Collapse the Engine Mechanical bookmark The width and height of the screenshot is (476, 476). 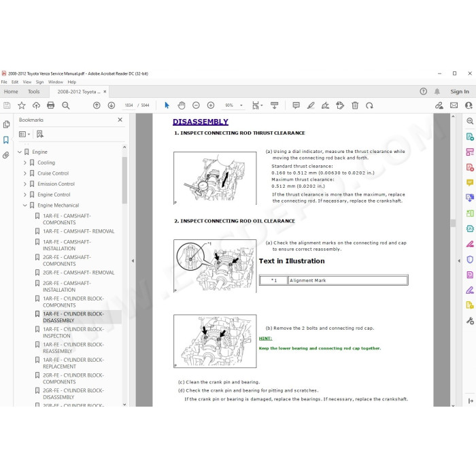[25, 205]
